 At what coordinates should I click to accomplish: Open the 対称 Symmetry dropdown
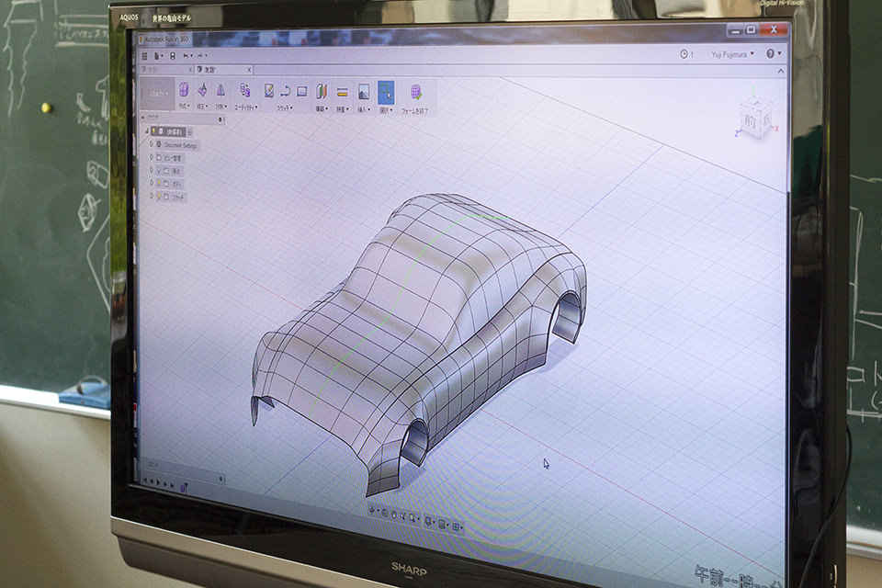(x=221, y=107)
